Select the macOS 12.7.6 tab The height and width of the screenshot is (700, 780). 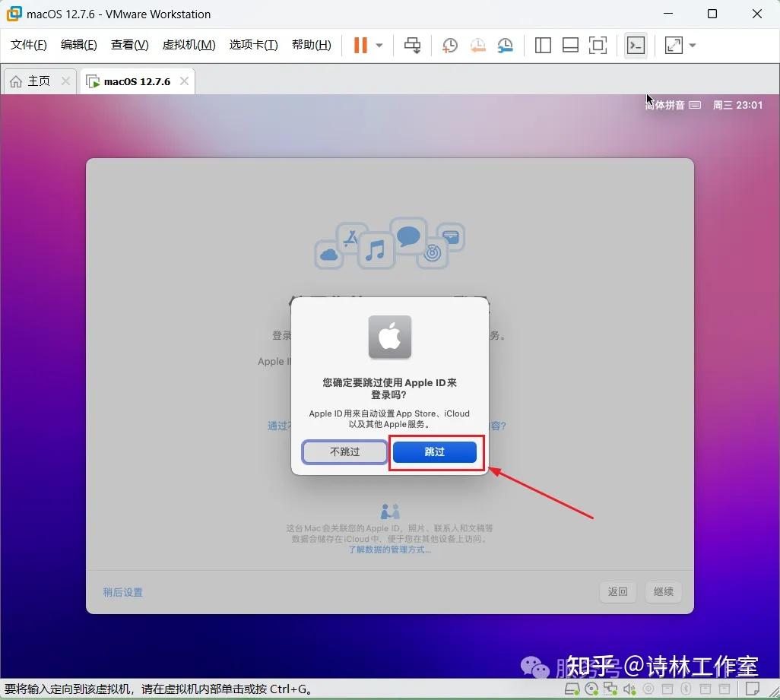(137, 81)
